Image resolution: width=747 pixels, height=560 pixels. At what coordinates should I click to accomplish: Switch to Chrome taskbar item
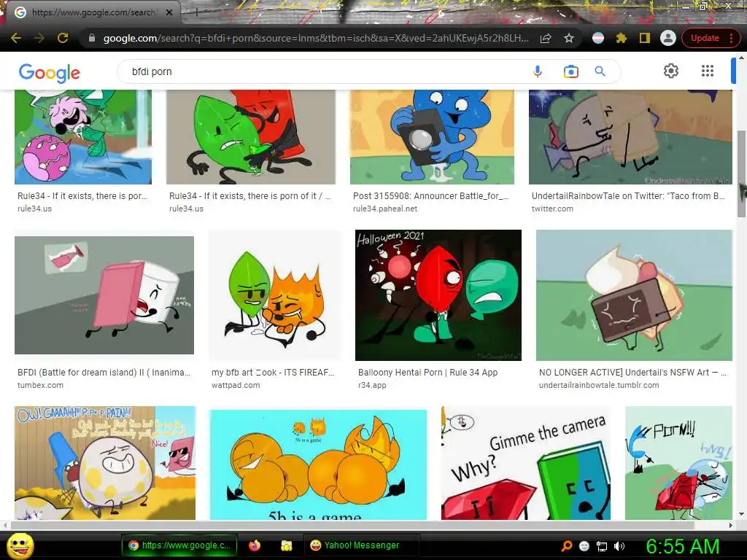click(x=181, y=545)
